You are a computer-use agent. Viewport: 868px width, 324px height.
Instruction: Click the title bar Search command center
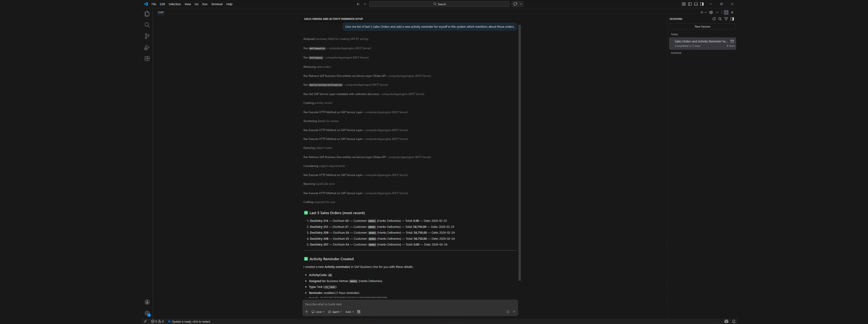coord(439,4)
